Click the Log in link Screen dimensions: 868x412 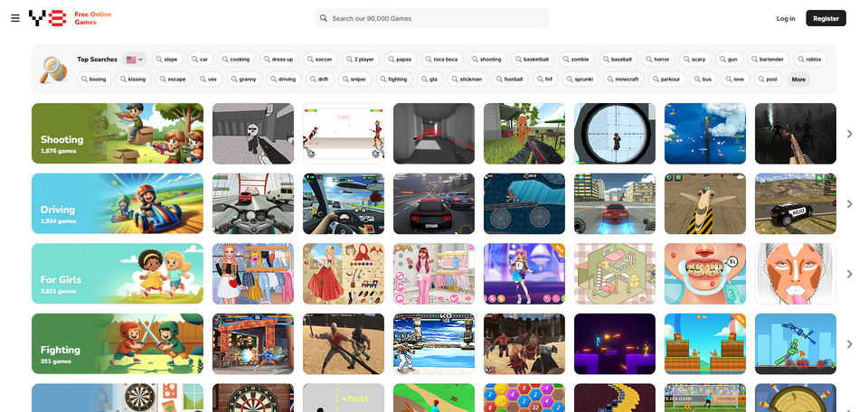[786, 18]
